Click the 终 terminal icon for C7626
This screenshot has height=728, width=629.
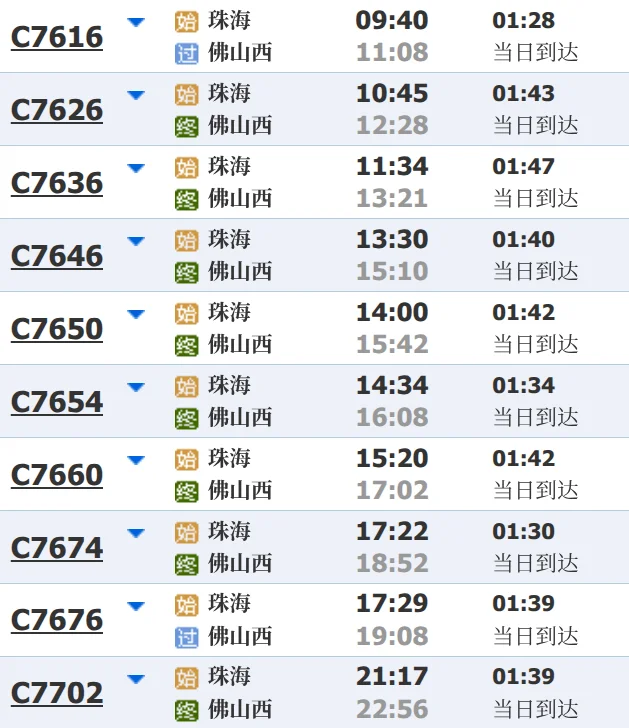coord(187,127)
